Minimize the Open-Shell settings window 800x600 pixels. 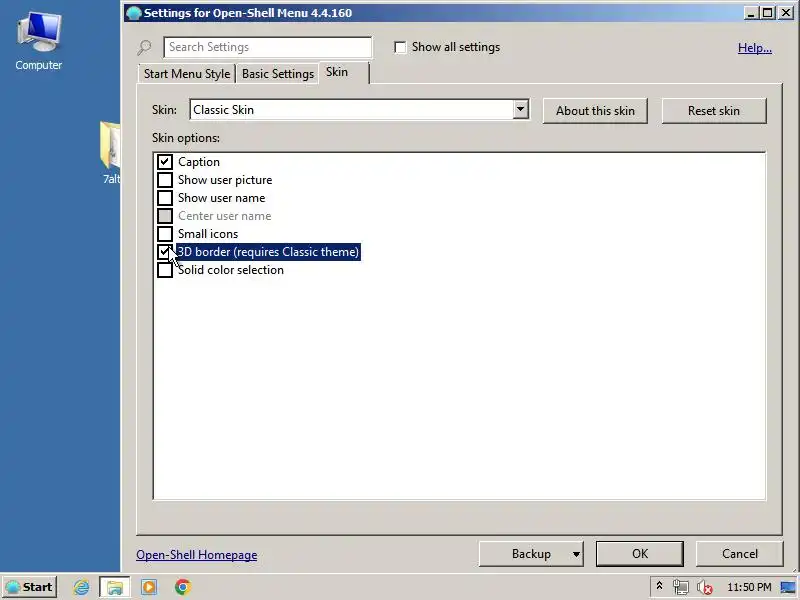tap(750, 13)
